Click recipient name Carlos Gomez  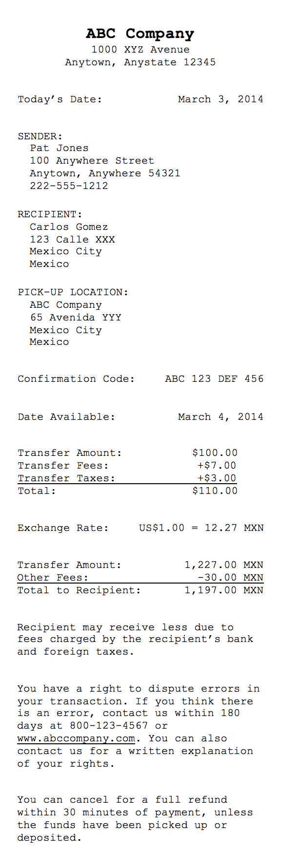[69, 227]
